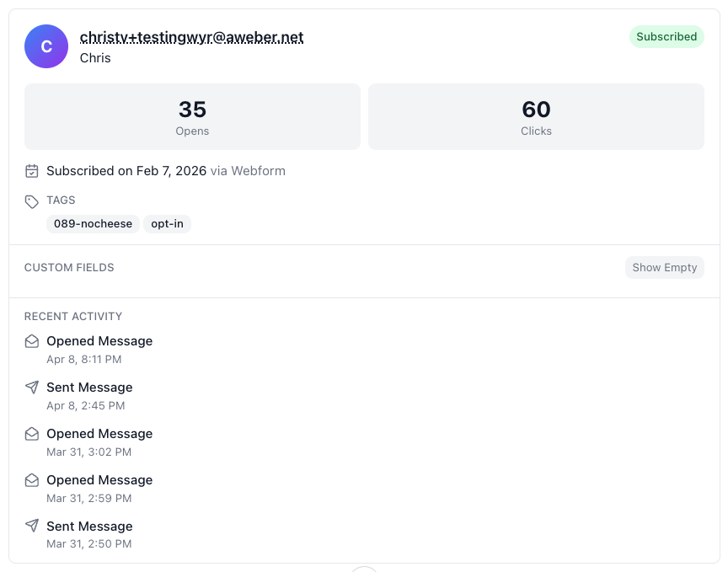
Task: Click the Opened Message entry from Apr 8
Action: point(99,341)
